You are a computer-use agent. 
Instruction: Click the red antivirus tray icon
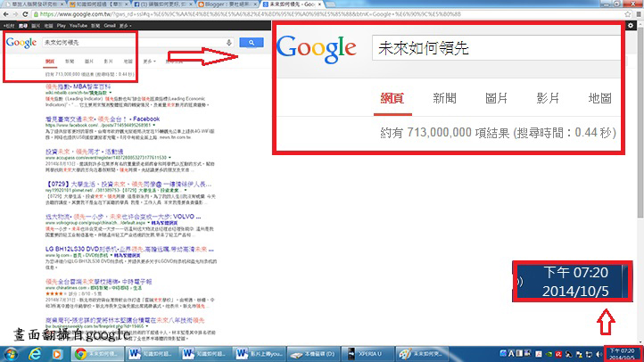(x=558, y=354)
